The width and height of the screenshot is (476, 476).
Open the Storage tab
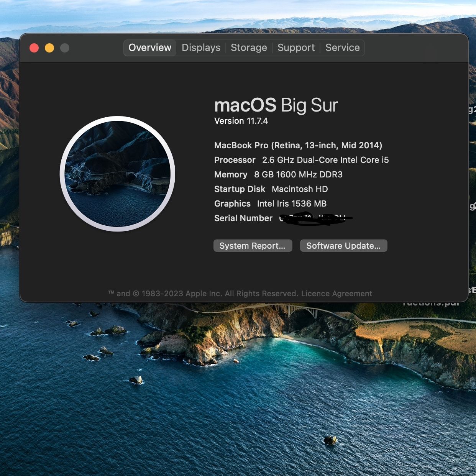tap(249, 48)
